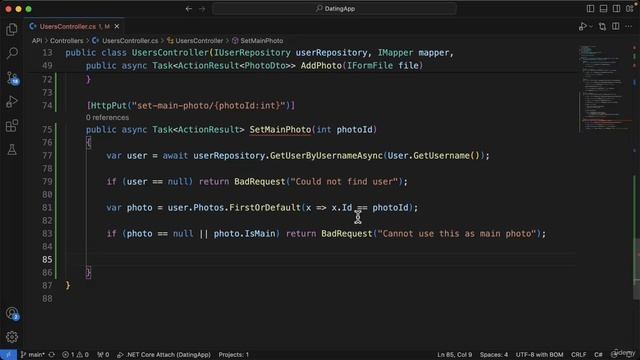640x360 pixels.
Task: Open the Accounts menu icon
Action: click(12, 313)
